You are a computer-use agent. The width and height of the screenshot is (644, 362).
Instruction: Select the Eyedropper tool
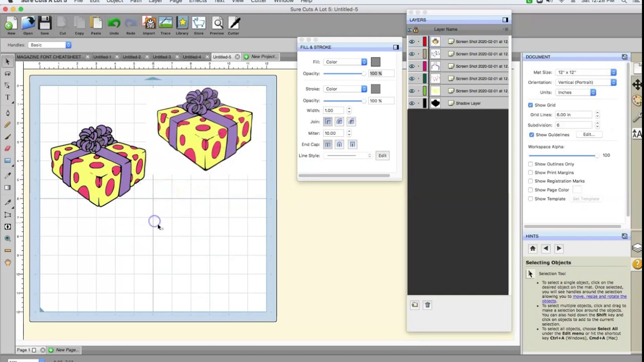point(8,175)
